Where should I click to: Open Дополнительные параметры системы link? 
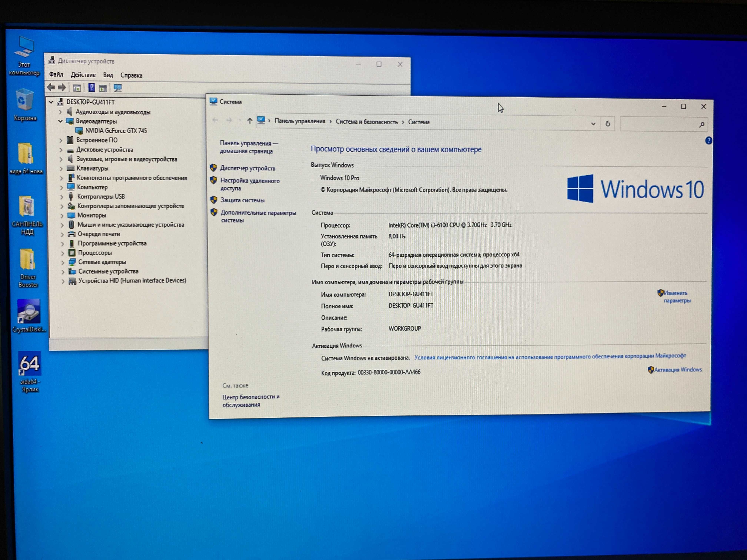click(x=258, y=216)
